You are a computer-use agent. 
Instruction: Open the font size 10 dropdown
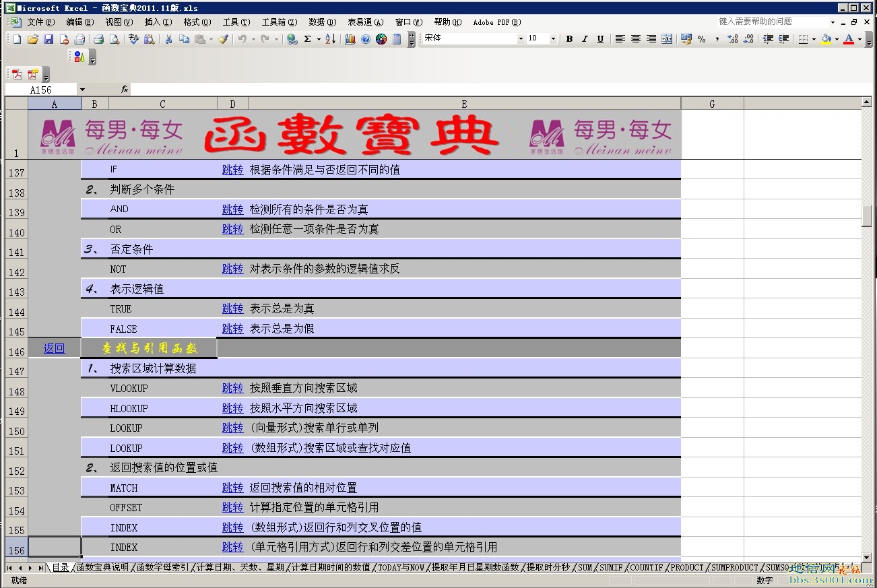553,39
